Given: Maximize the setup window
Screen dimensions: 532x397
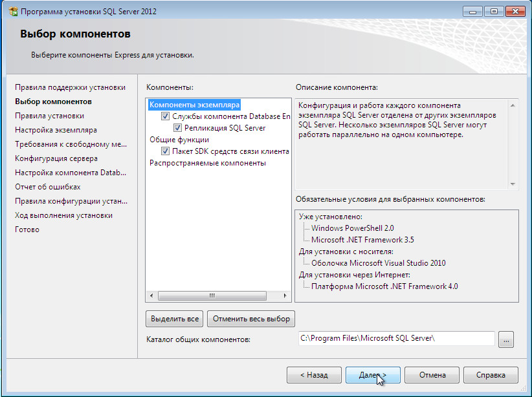Looking at the screenshot, I should click(x=494, y=12).
